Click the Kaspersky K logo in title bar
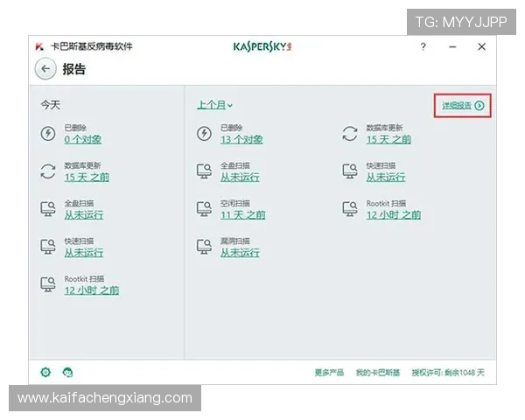Image resolution: width=525 pixels, height=420 pixels. pyautogui.click(x=39, y=46)
